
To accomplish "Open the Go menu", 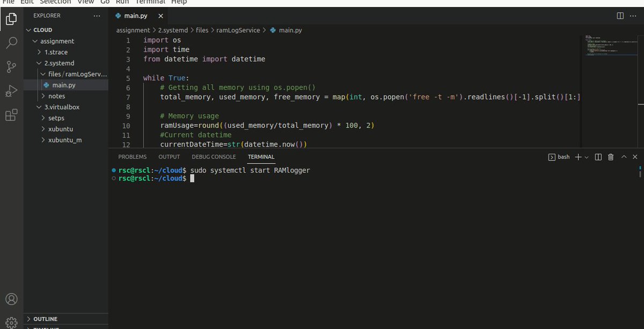I will (105, 2).
